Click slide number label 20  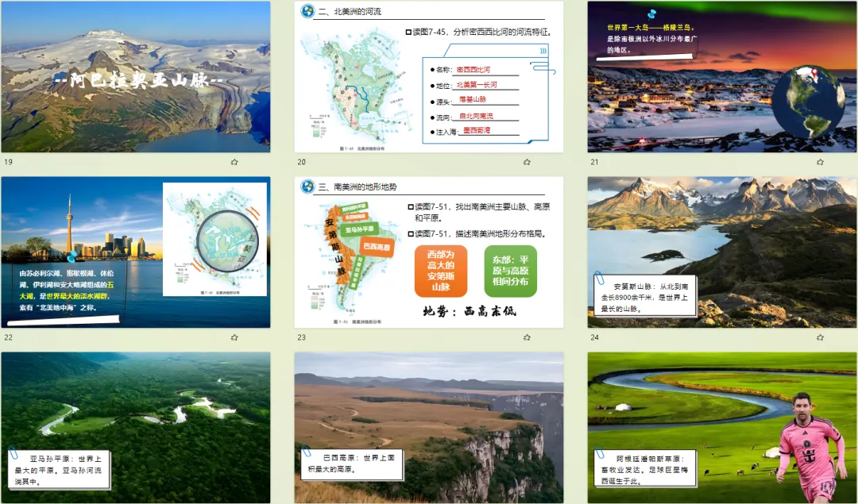click(302, 162)
